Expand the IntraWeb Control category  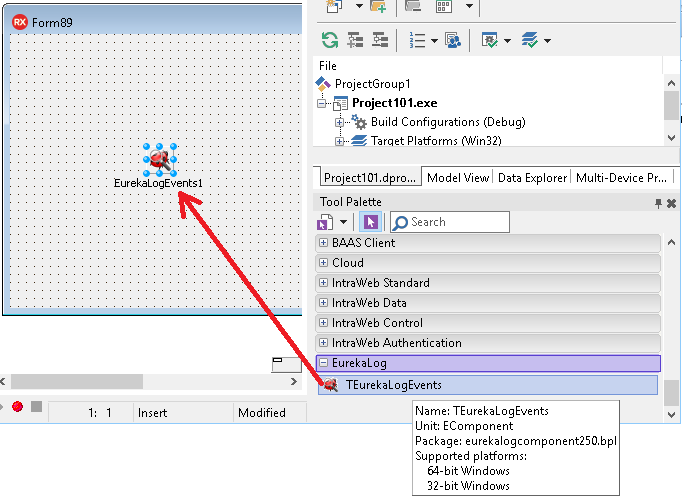pyautogui.click(x=323, y=322)
